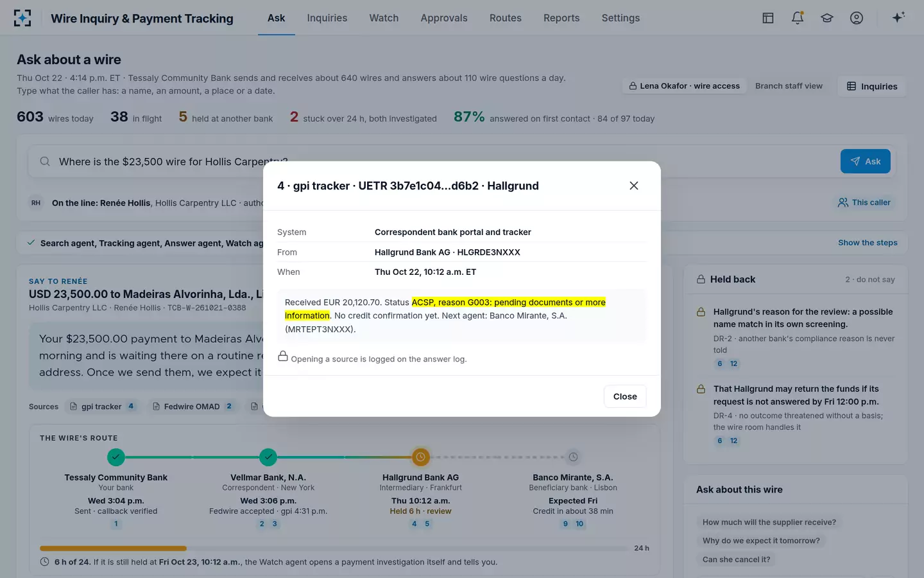Viewport: 924px width, 578px height.
Task: Select Hallgrund Bank held clock node
Action: tap(420, 457)
